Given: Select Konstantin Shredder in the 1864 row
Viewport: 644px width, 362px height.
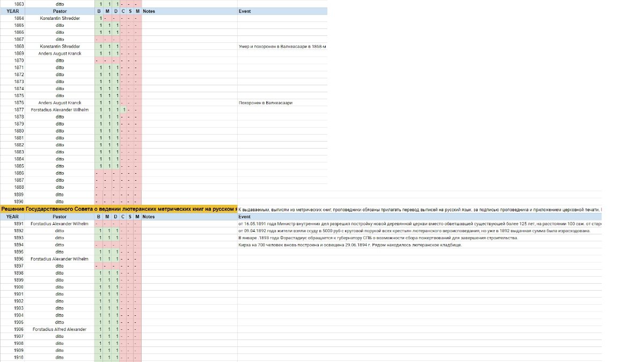Looking at the screenshot, I should [60, 18].
